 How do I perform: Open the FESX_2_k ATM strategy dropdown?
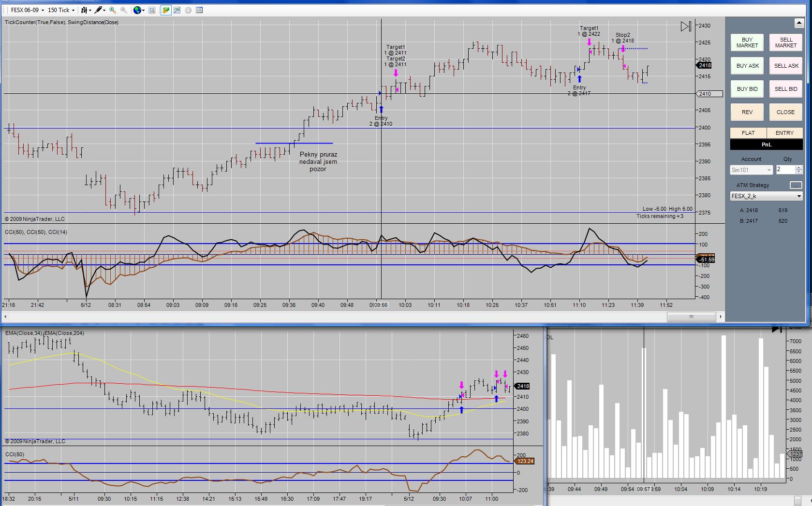(x=767, y=196)
